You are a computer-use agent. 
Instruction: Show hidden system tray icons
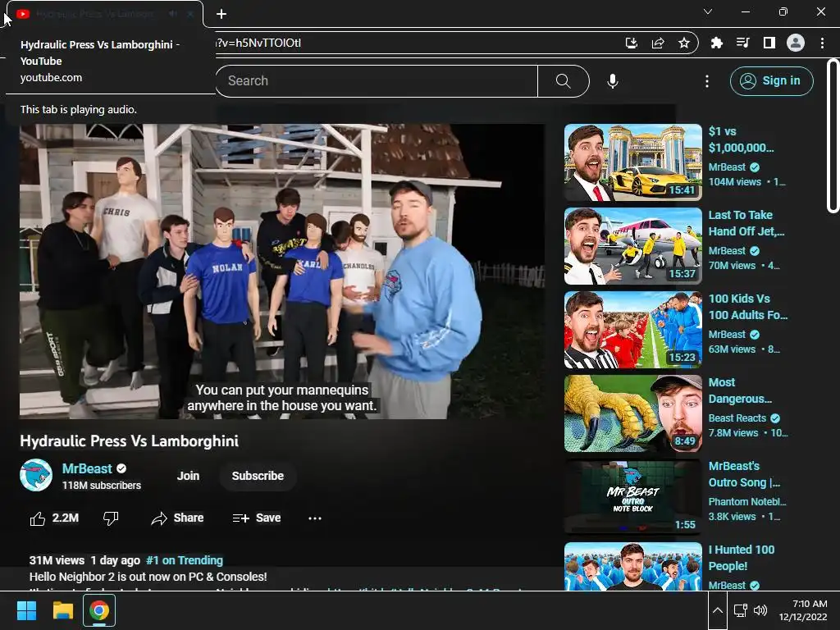pyautogui.click(x=717, y=610)
